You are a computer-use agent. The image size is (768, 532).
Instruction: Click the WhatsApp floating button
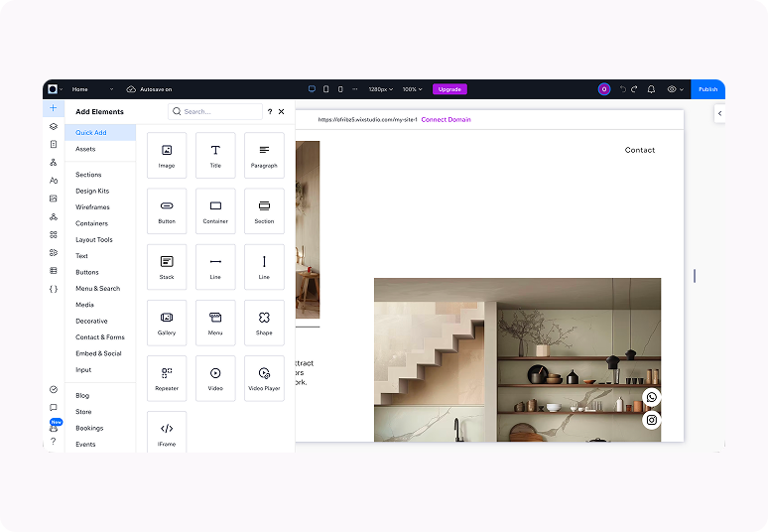coord(652,397)
